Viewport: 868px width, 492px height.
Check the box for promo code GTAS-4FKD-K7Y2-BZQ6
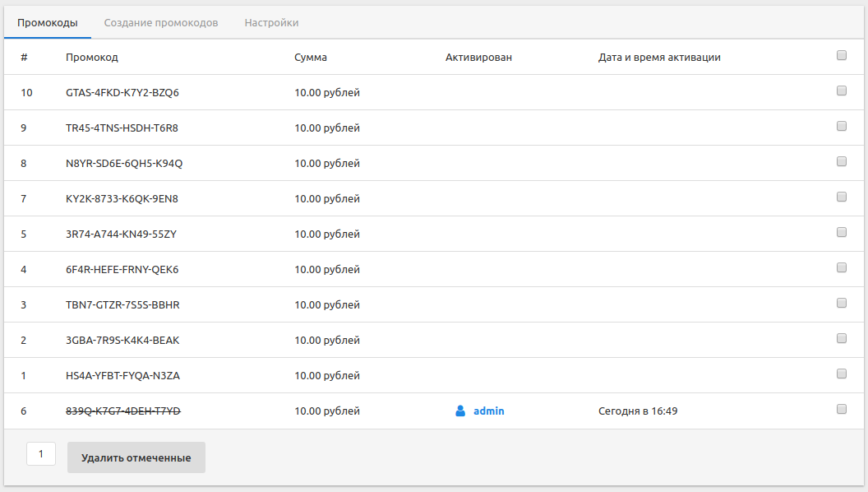pos(841,91)
